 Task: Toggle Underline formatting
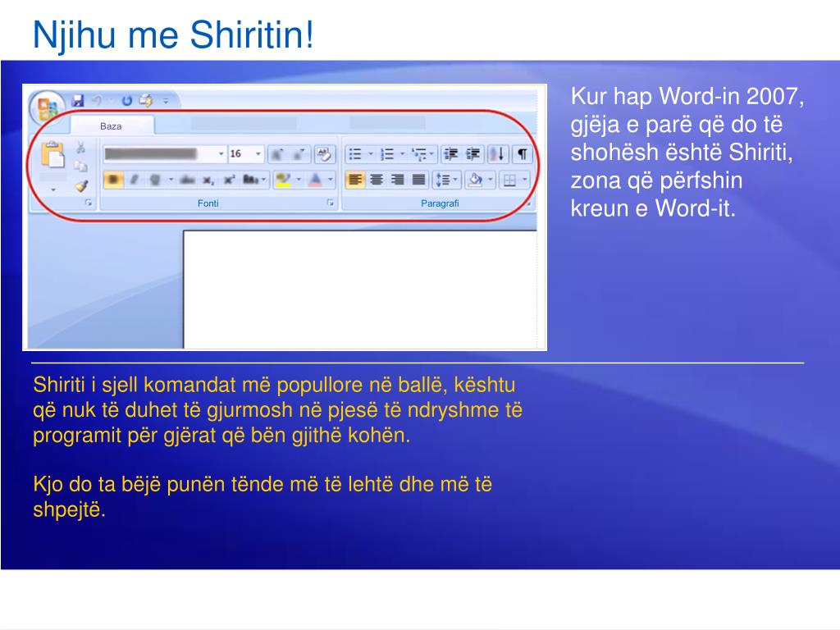[155, 180]
